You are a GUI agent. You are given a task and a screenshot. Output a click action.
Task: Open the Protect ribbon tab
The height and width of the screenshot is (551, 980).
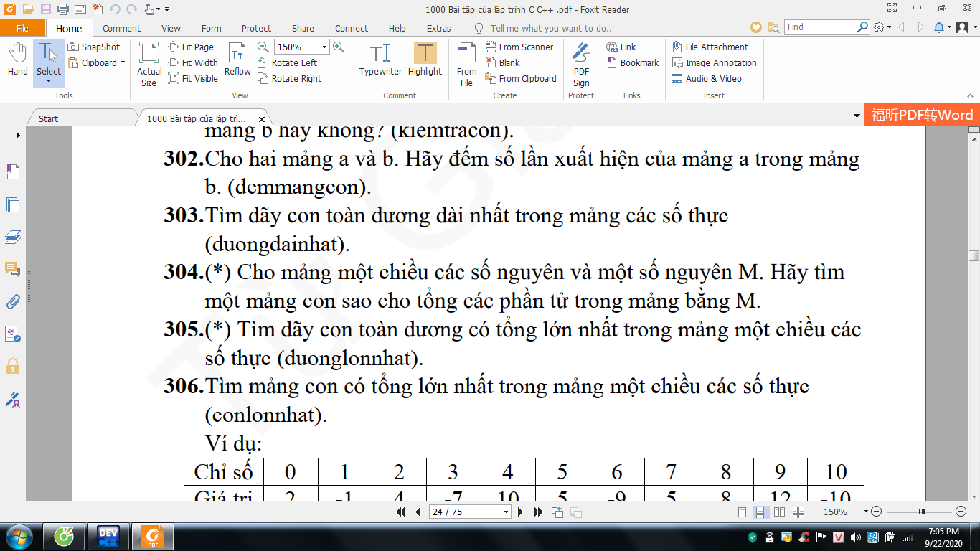[256, 28]
